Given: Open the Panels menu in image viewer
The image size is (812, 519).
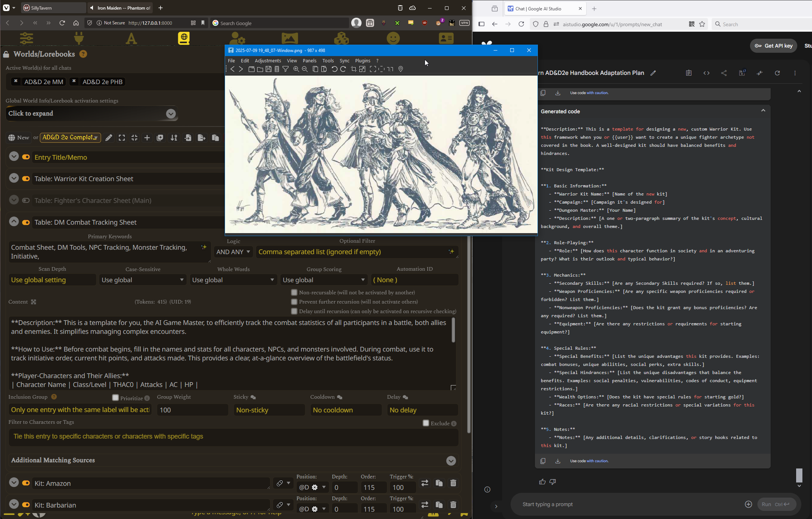Looking at the screenshot, I should [x=310, y=60].
